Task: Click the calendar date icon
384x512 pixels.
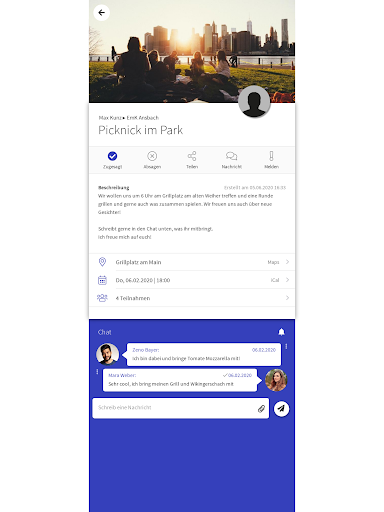Action: click(102, 280)
